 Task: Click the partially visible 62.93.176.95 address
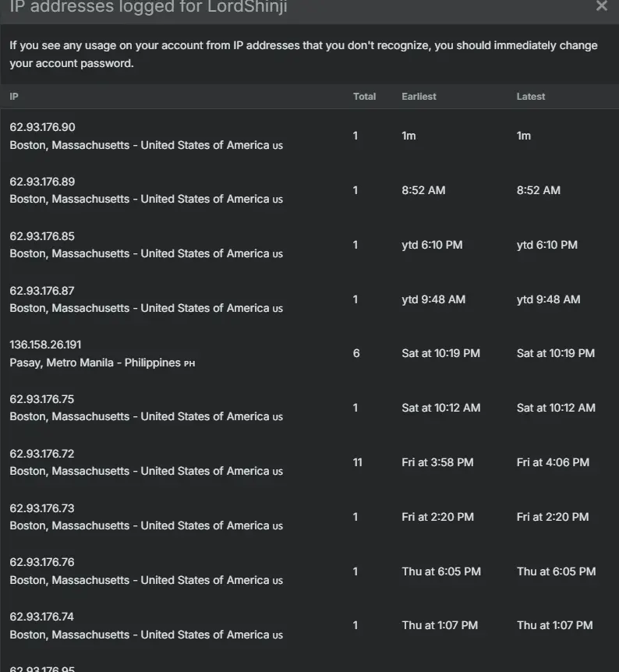click(x=42, y=669)
